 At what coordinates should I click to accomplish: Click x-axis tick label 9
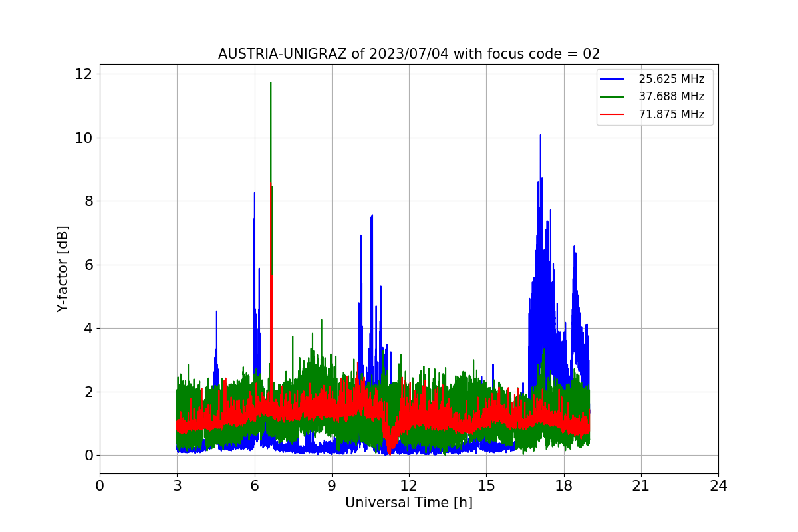[332, 486]
